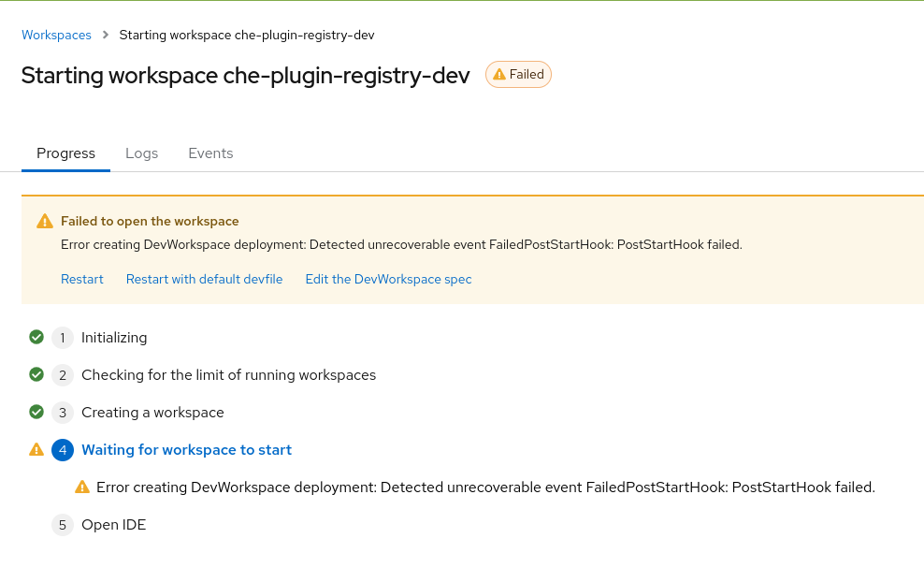The image size is (924, 582).
Task: Select the 'Waiting for workspace to start' step
Action: tap(186, 450)
